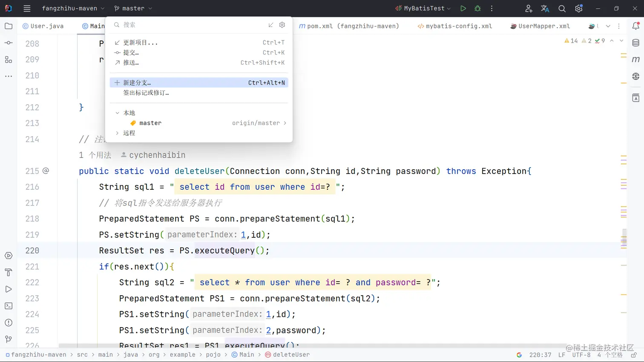This screenshot has height=362, width=644.
Task: Switch to UserMapper.xml tab
Action: point(540,26)
